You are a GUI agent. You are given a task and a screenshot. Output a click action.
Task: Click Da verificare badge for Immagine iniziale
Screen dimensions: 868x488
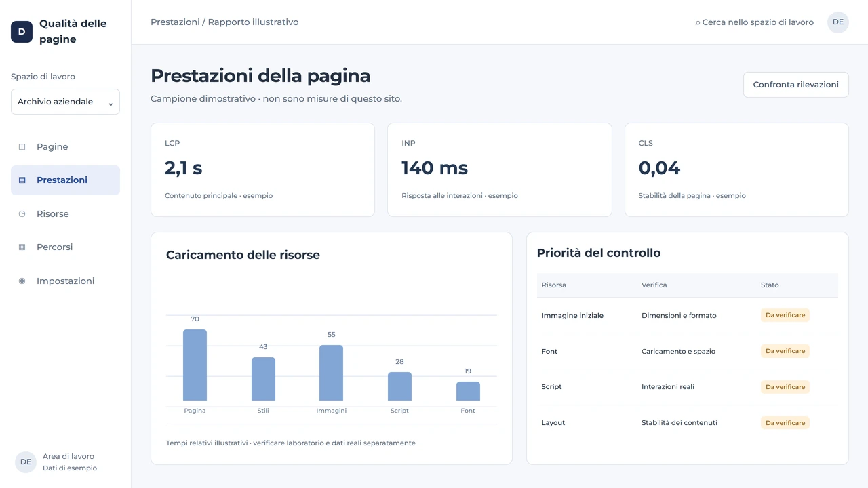pos(785,315)
